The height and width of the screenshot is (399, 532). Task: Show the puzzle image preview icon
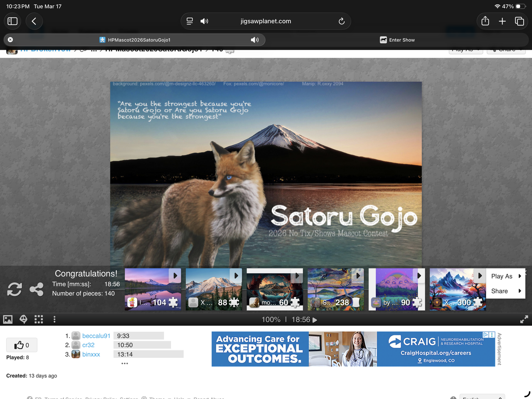point(8,319)
